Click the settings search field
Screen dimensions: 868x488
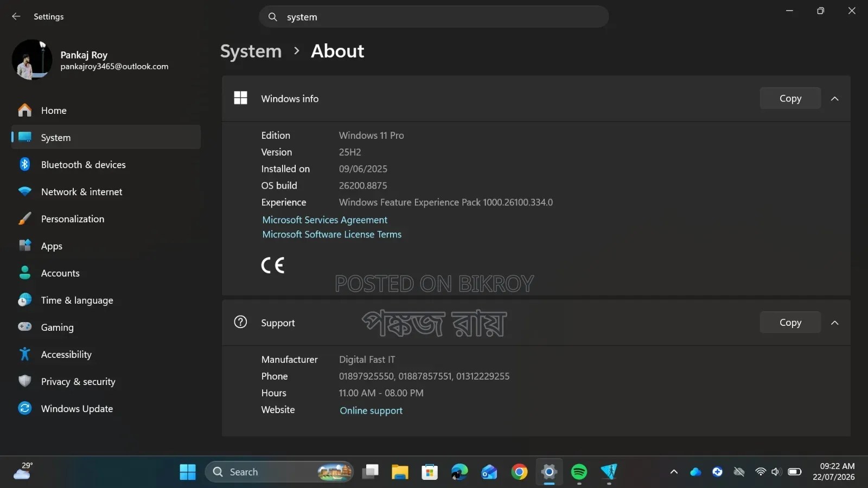(x=433, y=17)
